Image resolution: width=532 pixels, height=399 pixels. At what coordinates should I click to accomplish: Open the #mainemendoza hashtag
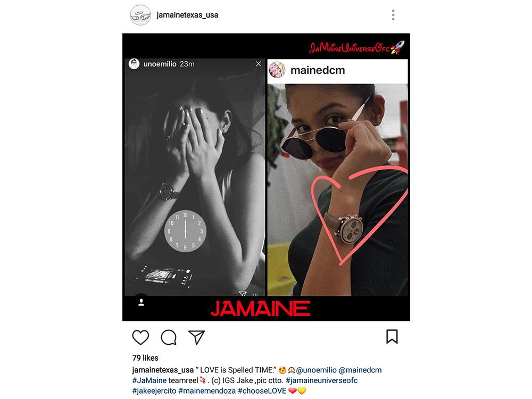207,390
